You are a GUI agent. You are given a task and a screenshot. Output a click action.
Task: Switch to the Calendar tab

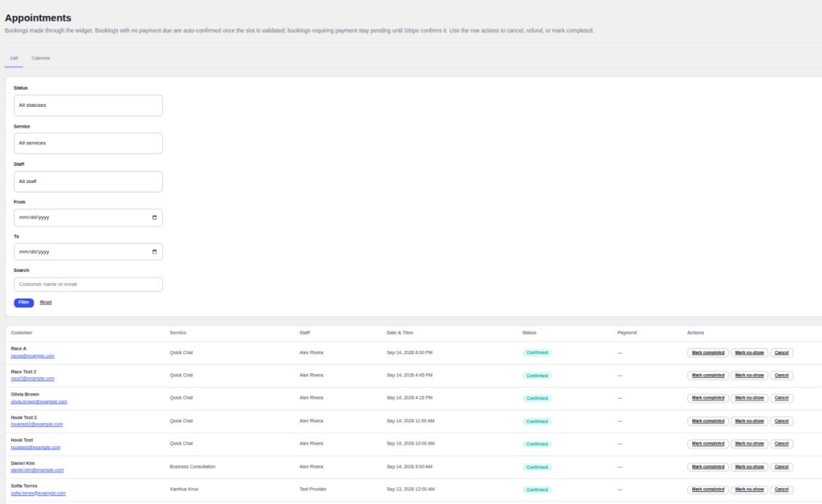[41, 58]
